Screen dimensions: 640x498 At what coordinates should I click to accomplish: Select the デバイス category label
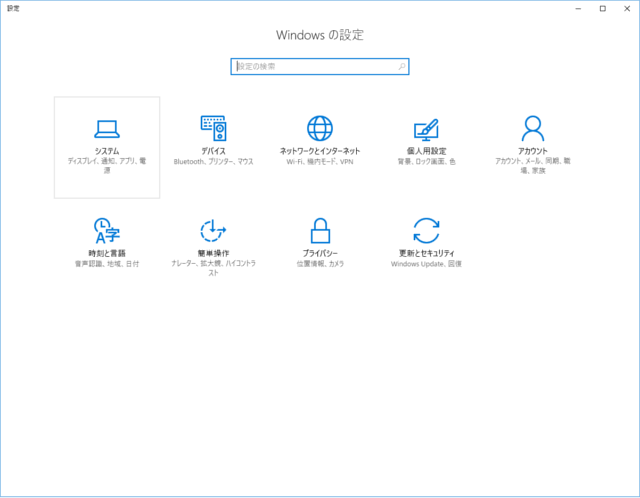click(213, 151)
